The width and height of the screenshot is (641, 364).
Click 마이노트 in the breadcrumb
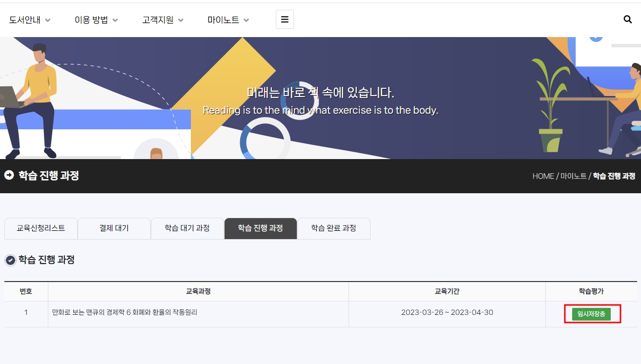573,176
